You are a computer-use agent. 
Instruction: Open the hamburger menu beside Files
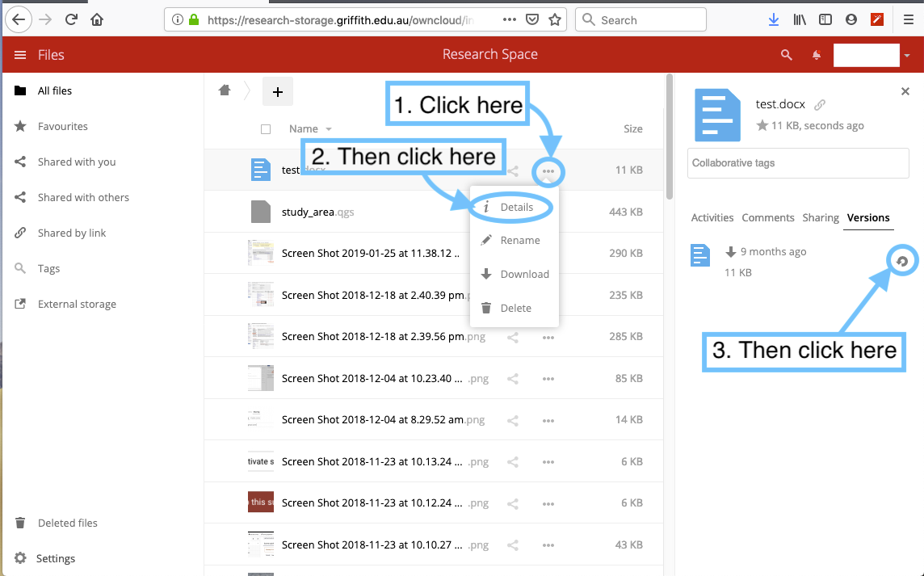pyautogui.click(x=20, y=55)
